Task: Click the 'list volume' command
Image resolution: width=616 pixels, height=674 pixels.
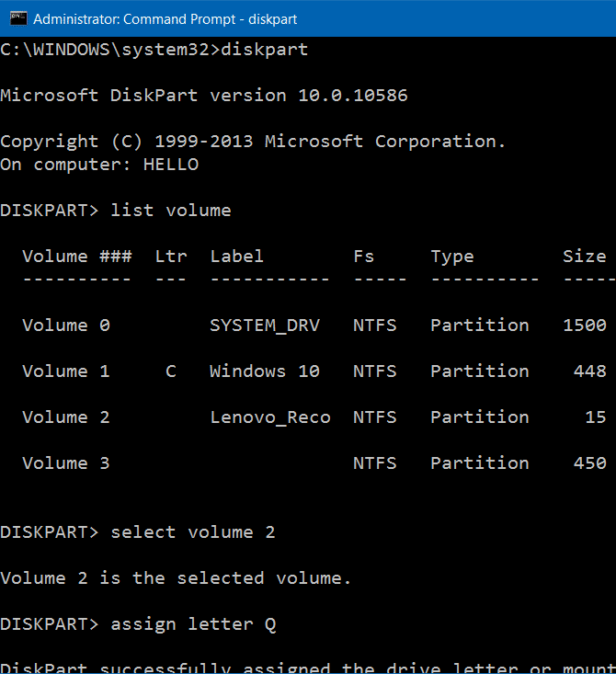Action: pos(171,211)
